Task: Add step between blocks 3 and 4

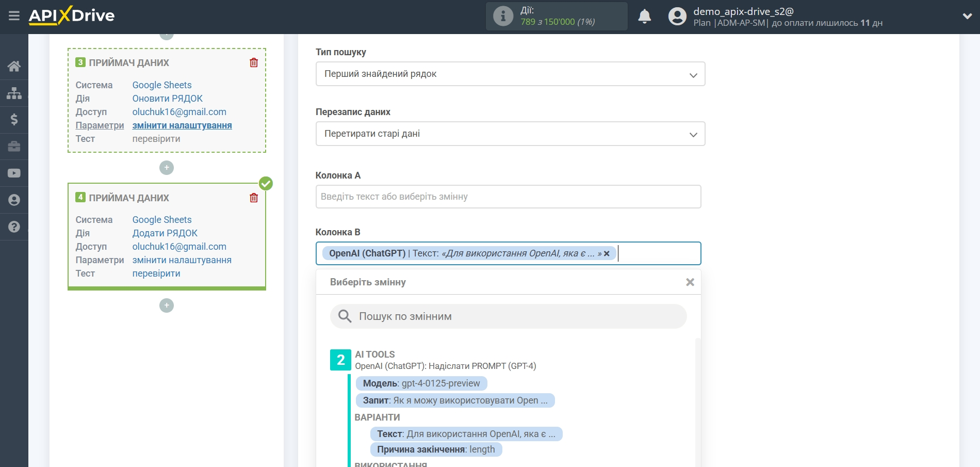Action: click(x=167, y=168)
